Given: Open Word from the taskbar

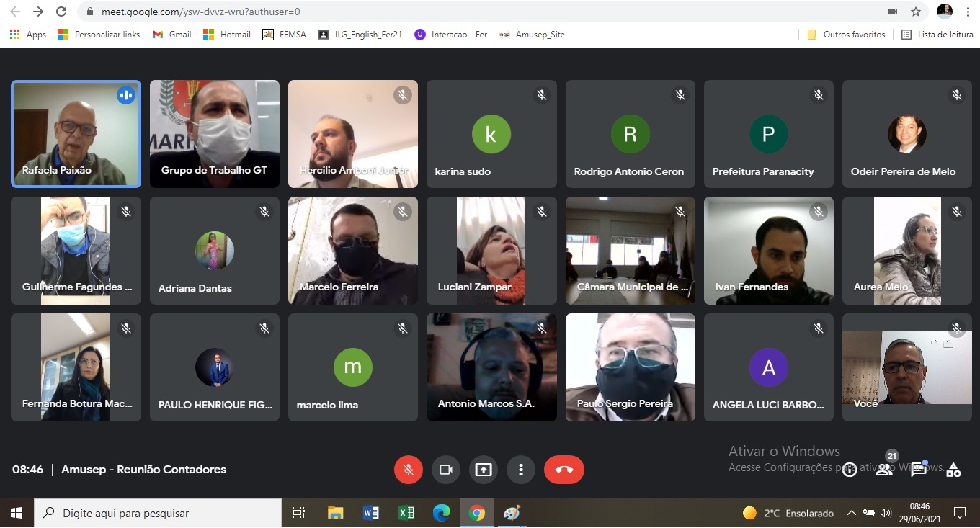Looking at the screenshot, I should tap(370, 513).
